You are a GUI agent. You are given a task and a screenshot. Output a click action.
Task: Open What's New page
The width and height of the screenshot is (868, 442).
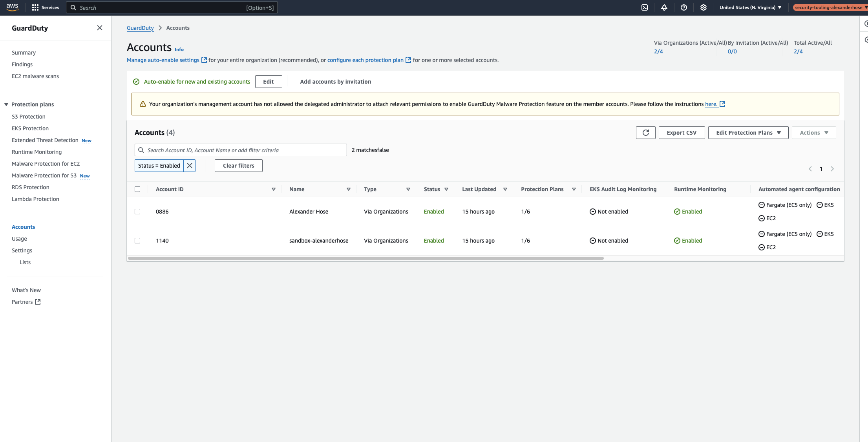pos(26,290)
